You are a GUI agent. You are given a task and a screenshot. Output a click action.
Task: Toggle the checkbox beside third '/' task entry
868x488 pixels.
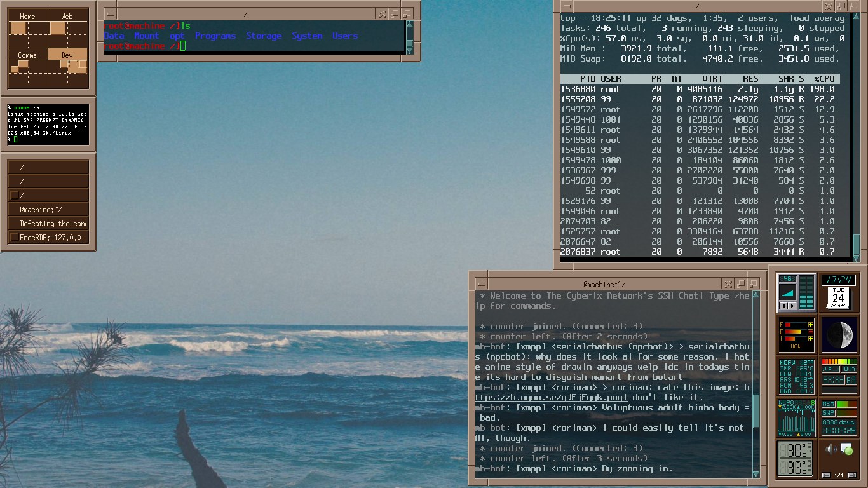tap(14, 196)
